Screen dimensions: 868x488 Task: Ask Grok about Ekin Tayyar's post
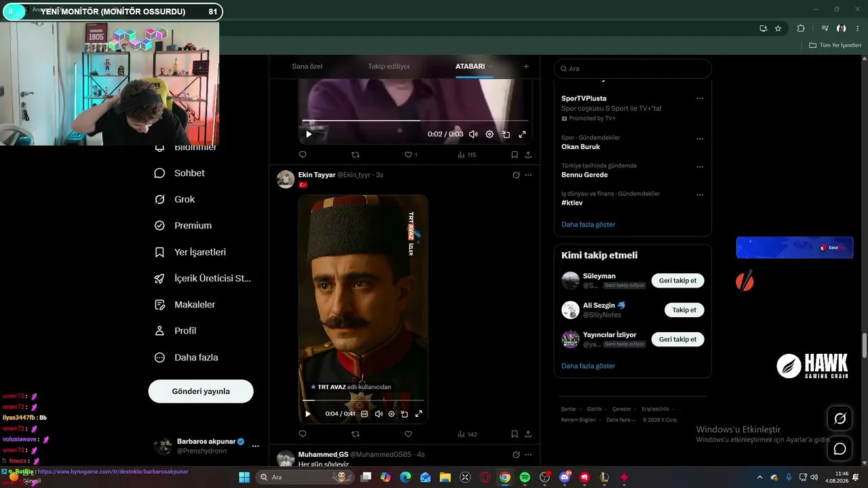point(516,175)
